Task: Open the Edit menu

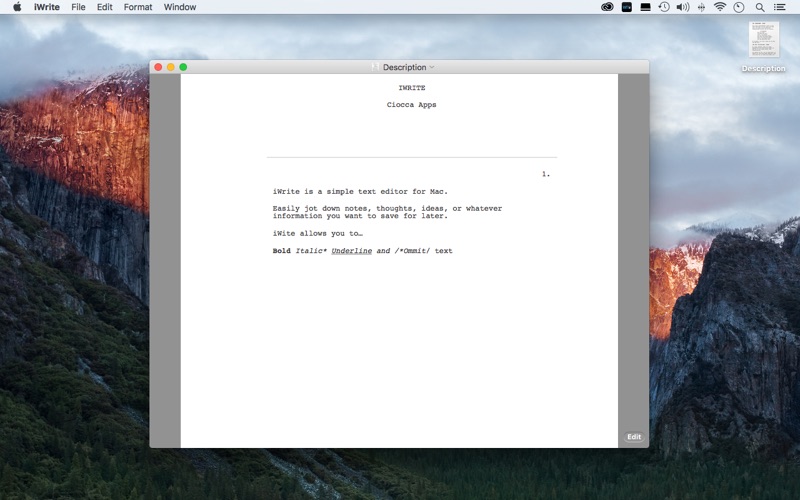Action: pos(105,7)
